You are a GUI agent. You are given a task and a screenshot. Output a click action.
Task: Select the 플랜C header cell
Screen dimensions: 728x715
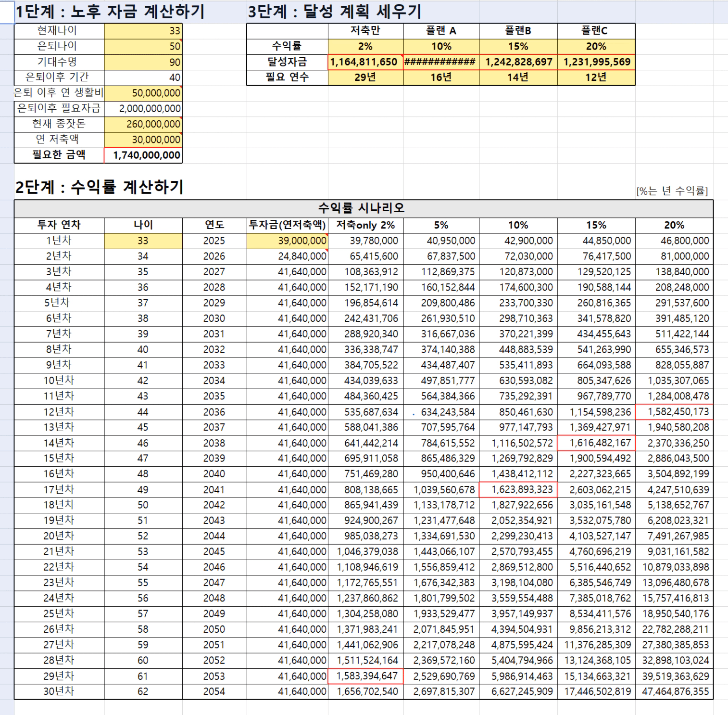pos(596,31)
